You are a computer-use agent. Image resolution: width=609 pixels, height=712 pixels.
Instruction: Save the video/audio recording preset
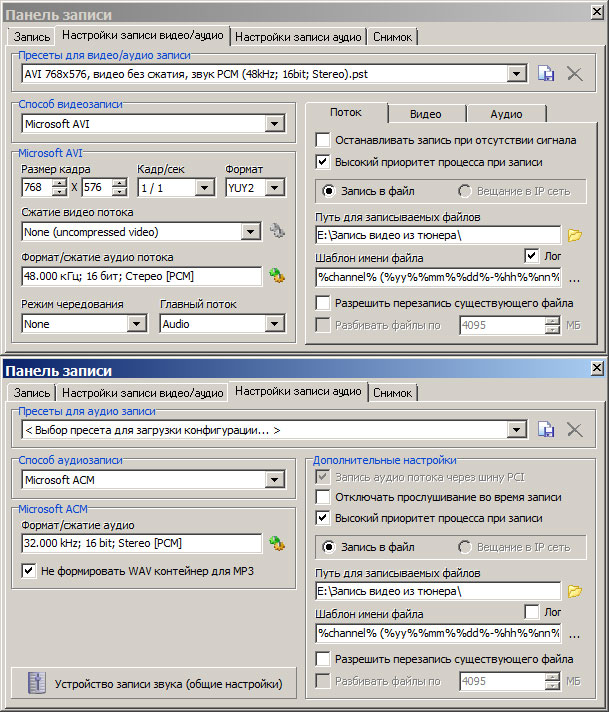click(x=546, y=73)
